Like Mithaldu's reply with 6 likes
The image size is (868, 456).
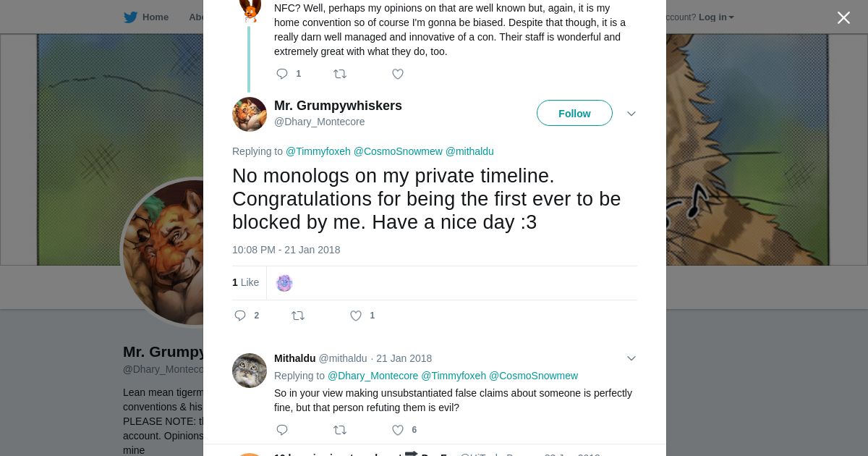[397, 430]
